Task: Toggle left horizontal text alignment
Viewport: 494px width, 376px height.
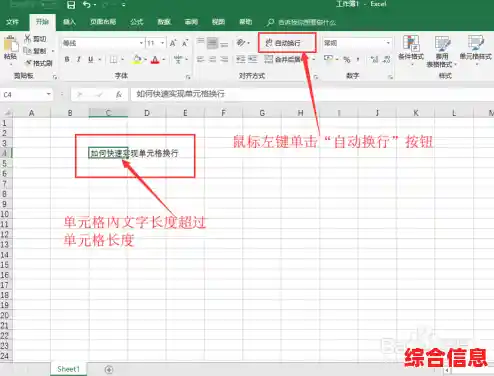Action: (200, 59)
